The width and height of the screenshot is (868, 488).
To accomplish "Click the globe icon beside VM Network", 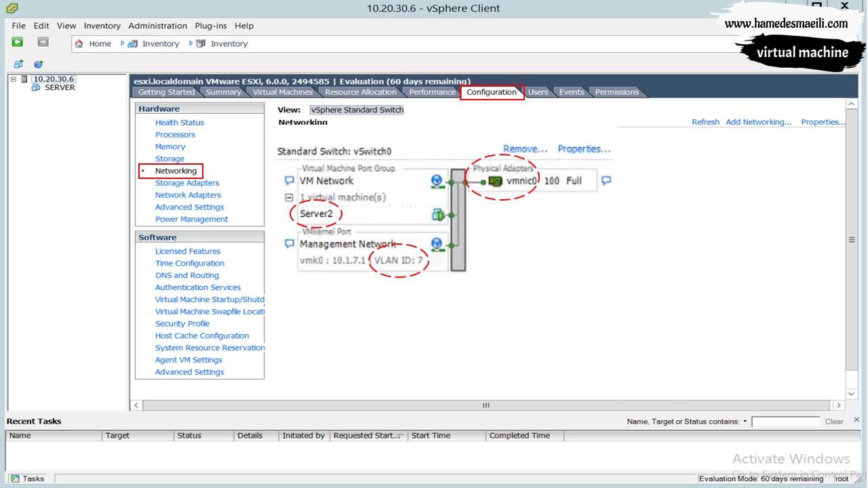I will [437, 181].
